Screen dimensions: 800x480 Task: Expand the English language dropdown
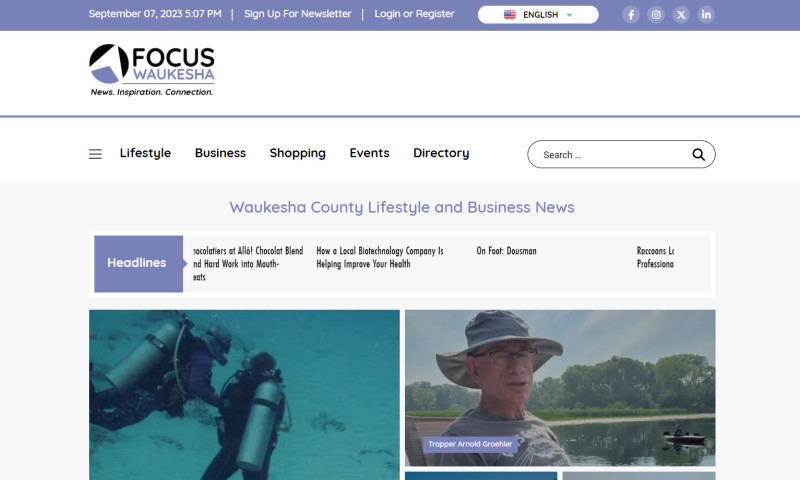coord(569,16)
